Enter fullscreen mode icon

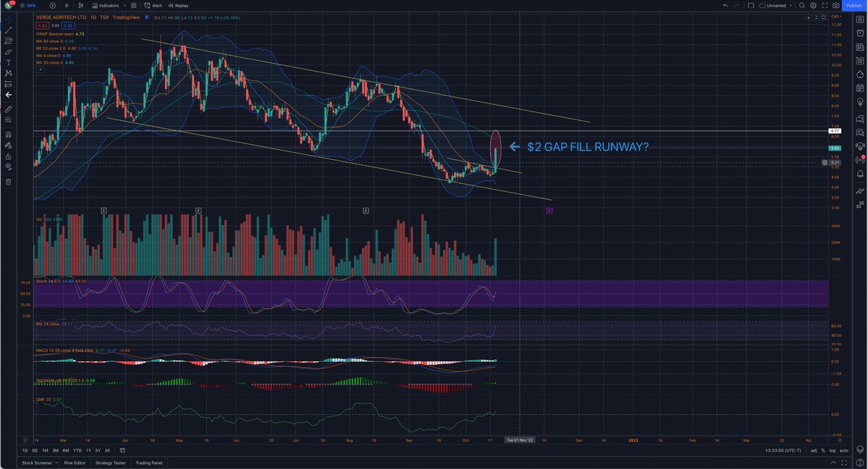(x=825, y=5)
